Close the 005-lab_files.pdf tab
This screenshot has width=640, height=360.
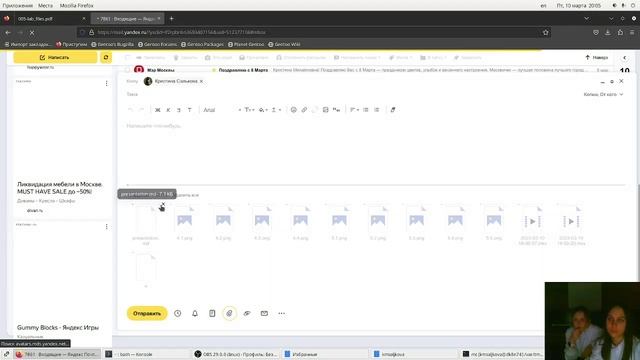[84, 19]
